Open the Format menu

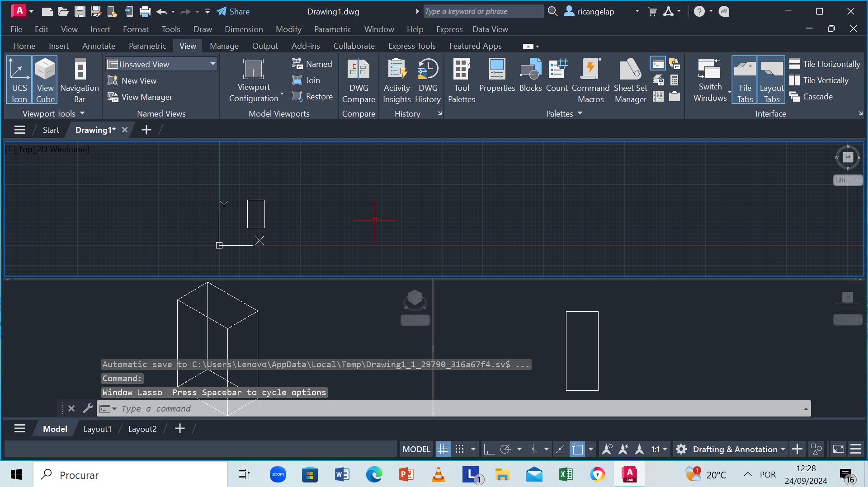[x=136, y=29]
